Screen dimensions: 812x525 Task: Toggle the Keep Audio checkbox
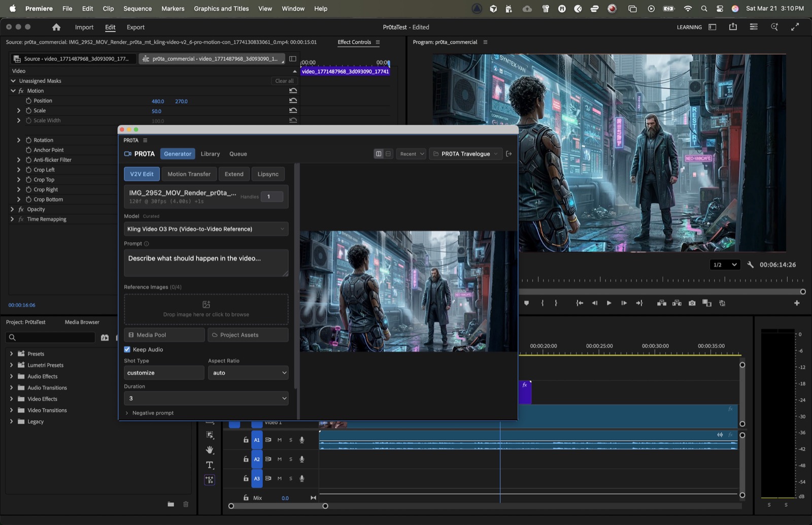click(127, 349)
